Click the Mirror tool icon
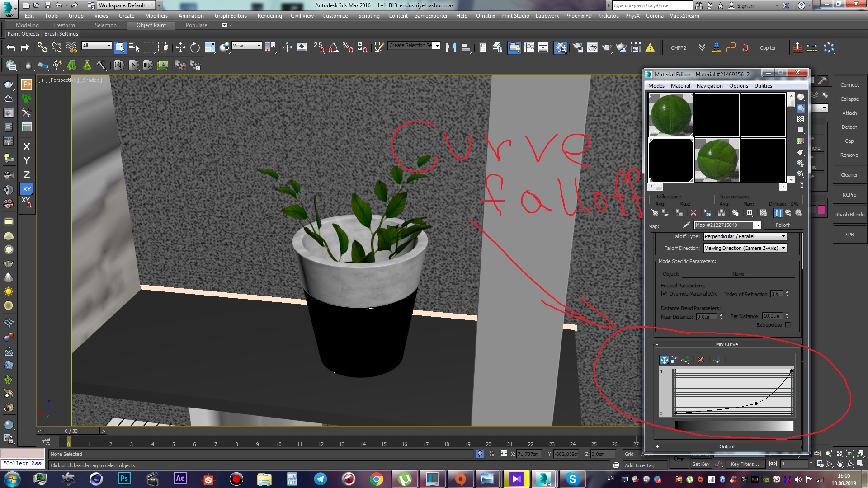Image resolution: width=868 pixels, height=488 pixels. (x=451, y=47)
